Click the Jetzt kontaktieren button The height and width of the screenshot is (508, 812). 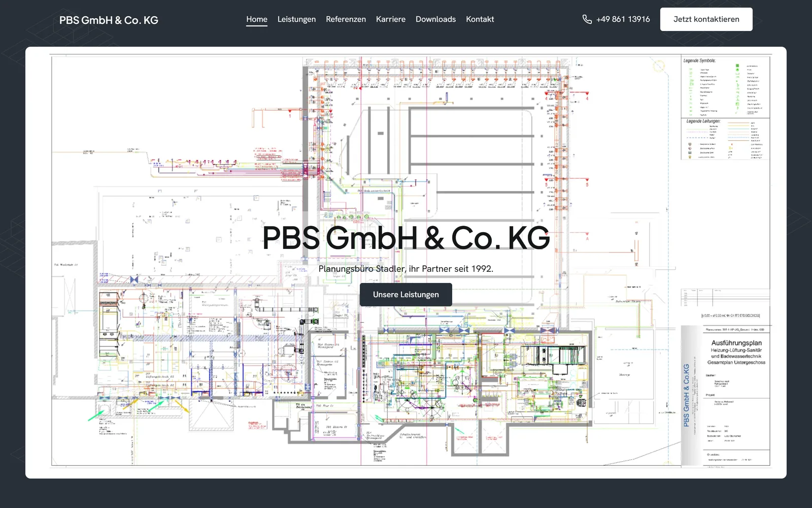click(706, 19)
